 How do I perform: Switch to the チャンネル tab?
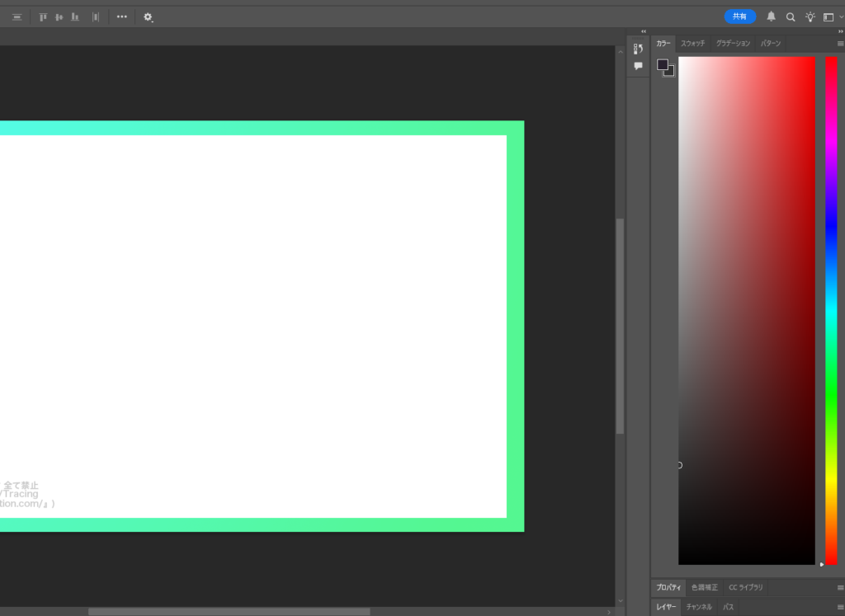pos(699,607)
